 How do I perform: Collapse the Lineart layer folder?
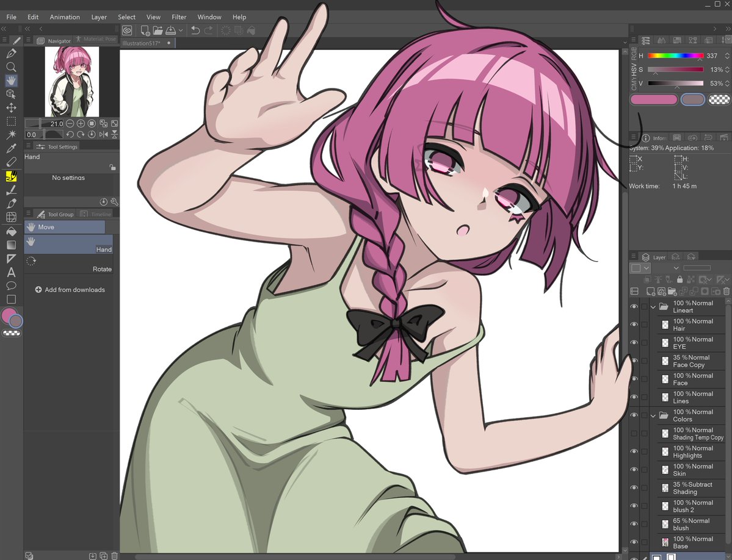point(653,307)
